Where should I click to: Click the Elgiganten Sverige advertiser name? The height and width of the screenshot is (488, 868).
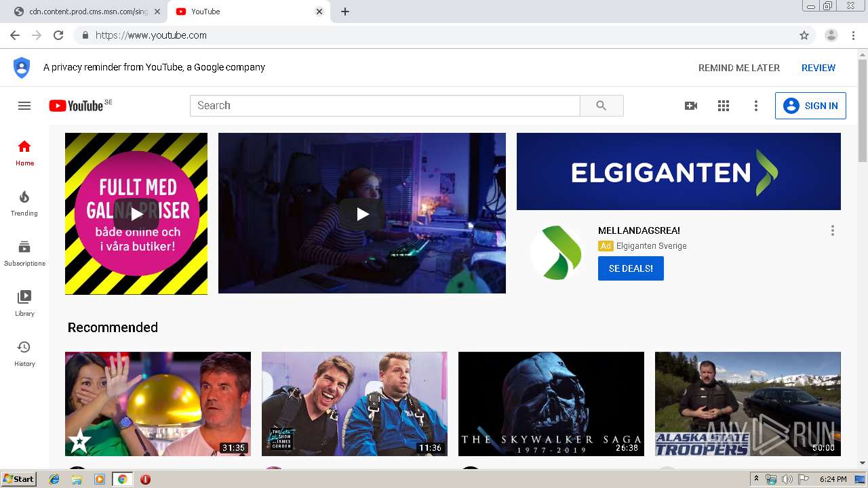pos(652,246)
